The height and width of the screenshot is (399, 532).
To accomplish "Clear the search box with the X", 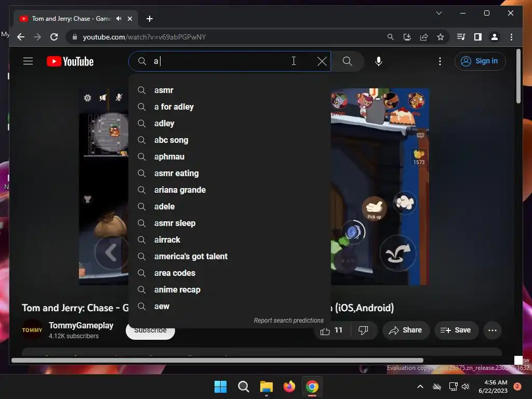I will (322, 61).
